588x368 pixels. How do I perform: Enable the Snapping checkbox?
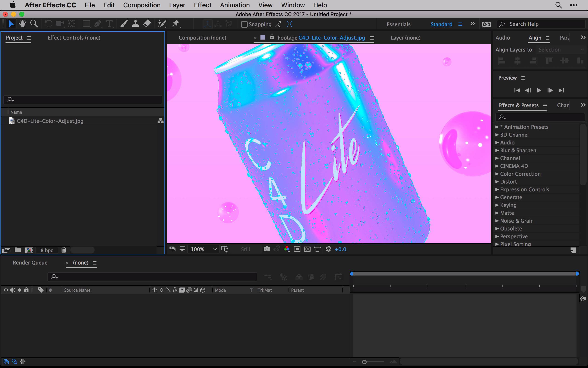244,24
